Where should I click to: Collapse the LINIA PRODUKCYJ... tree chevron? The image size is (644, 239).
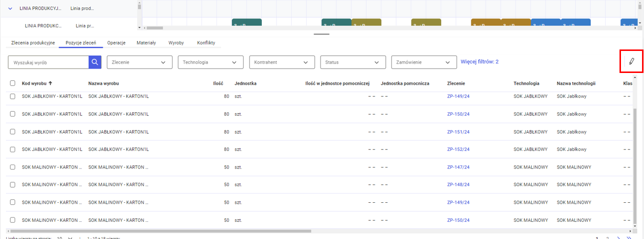(x=10, y=8)
